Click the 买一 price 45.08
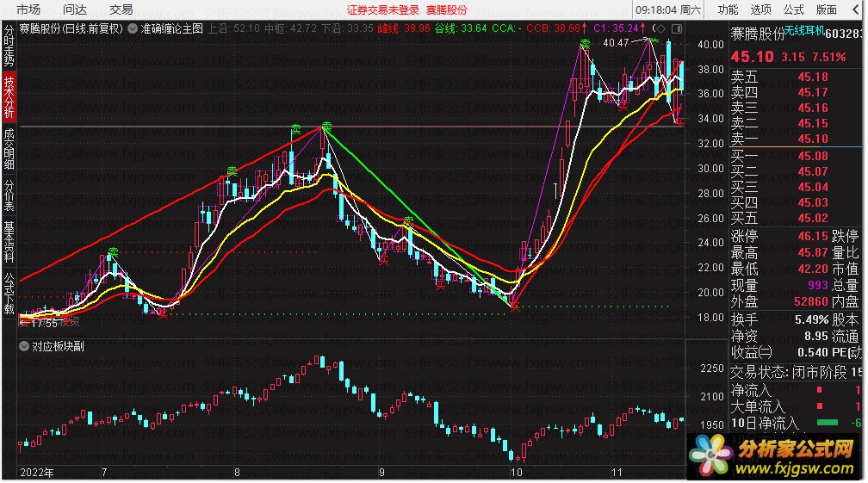868x483 pixels. click(x=813, y=156)
